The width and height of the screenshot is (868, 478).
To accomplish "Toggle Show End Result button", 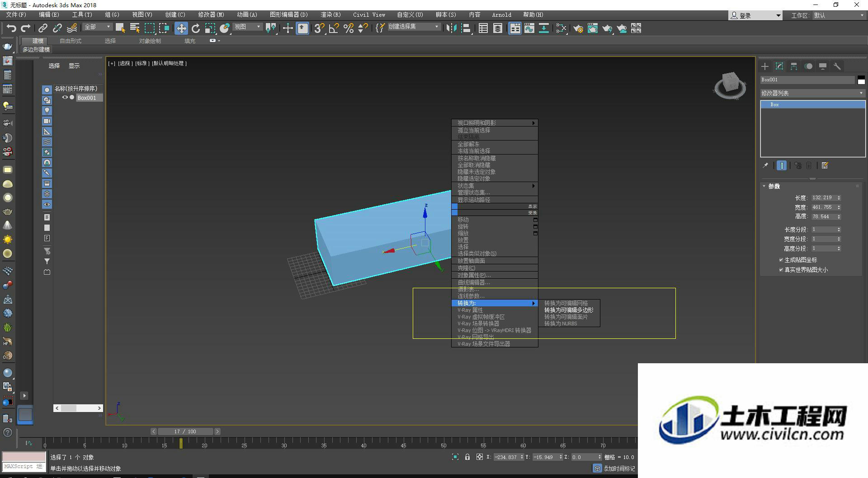I will click(x=782, y=166).
